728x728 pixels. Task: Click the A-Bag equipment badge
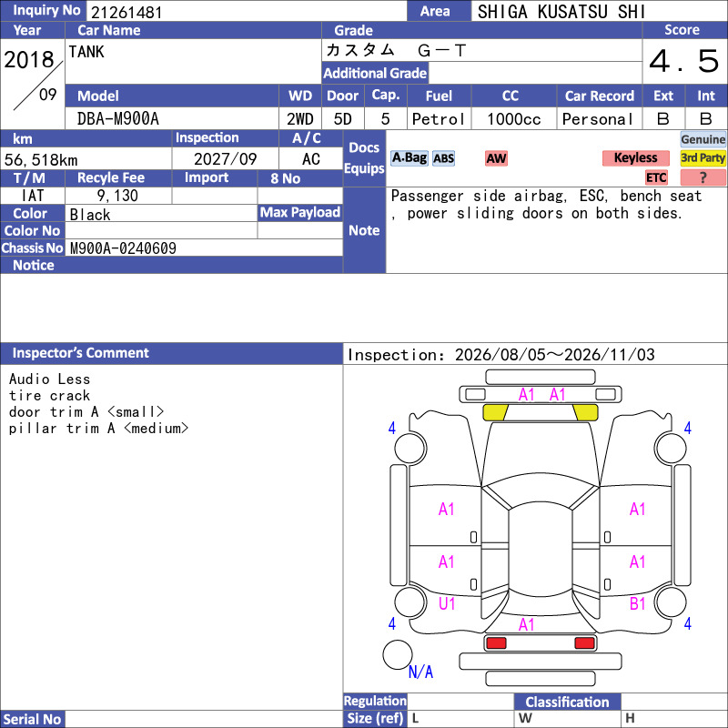coord(409,158)
